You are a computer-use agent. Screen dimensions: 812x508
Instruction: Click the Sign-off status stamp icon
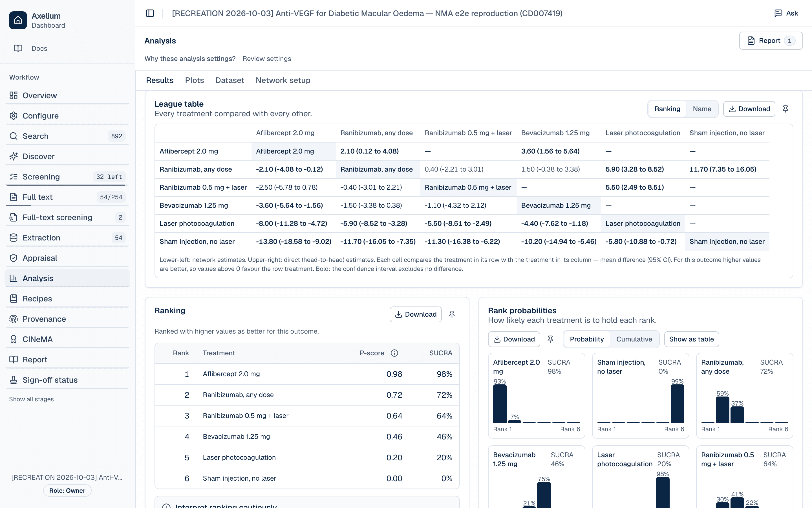(x=14, y=380)
